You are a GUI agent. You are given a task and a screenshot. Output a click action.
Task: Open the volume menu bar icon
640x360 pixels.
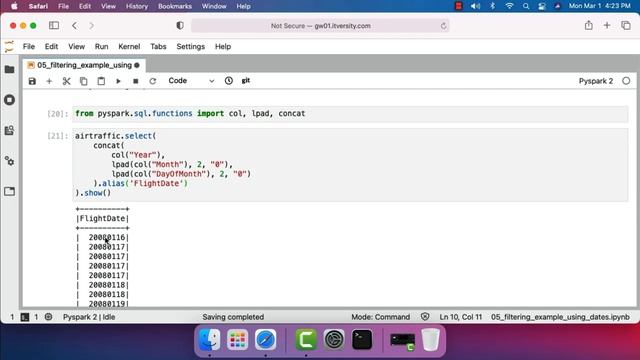pyautogui.click(x=476, y=6)
